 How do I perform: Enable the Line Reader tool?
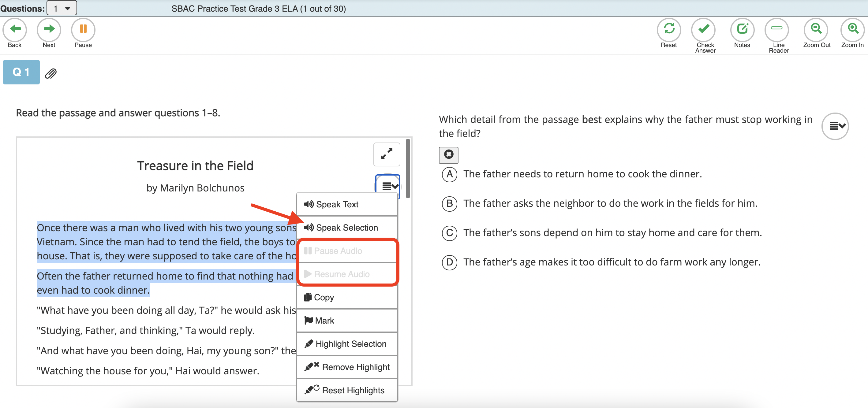coord(776,30)
